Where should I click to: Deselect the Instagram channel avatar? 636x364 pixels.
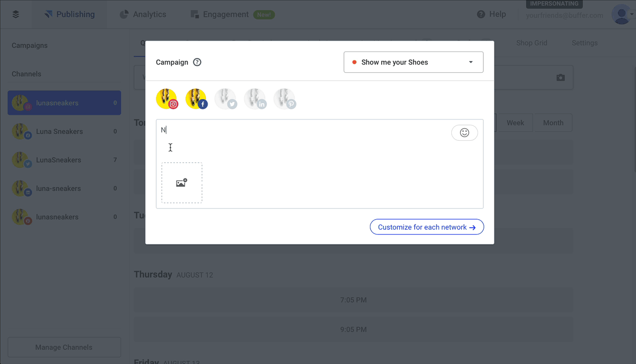(x=167, y=99)
